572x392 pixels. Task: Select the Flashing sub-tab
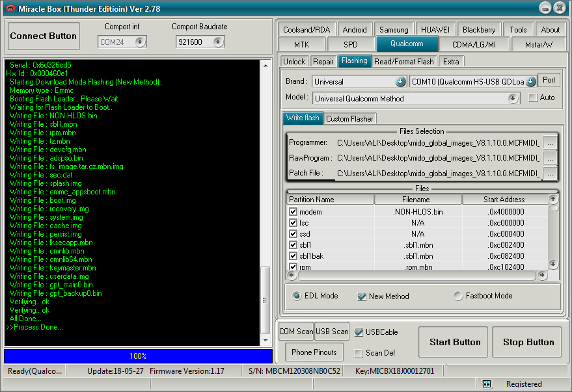[354, 61]
